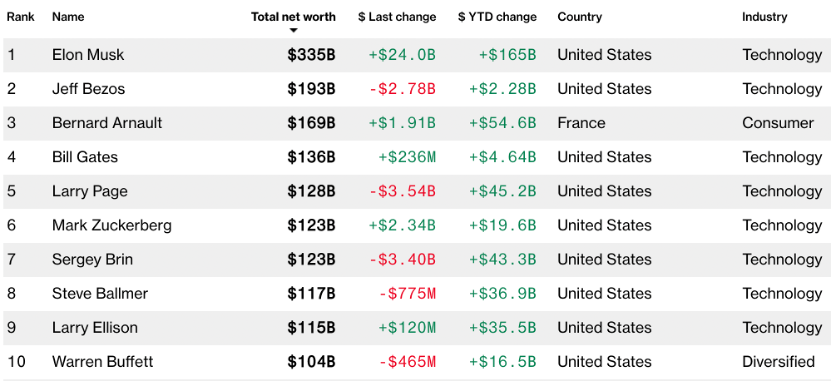
Task: Sort table by Name column header
Action: coord(68,16)
